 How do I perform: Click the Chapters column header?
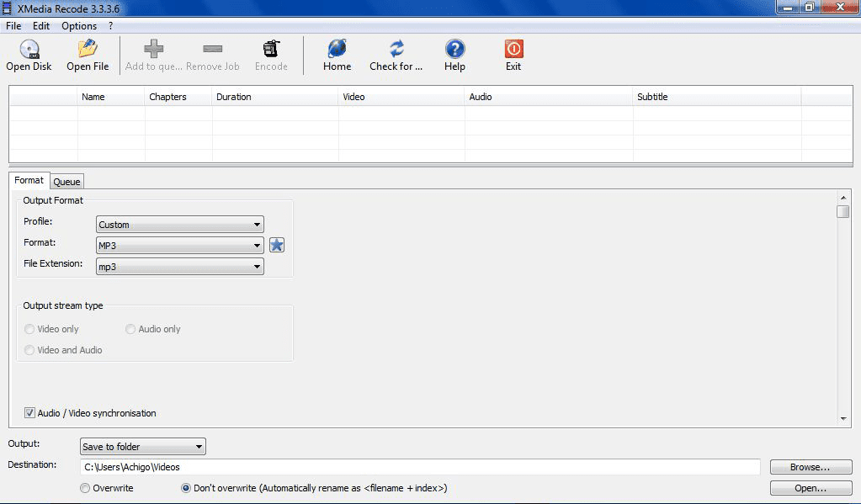tap(178, 97)
